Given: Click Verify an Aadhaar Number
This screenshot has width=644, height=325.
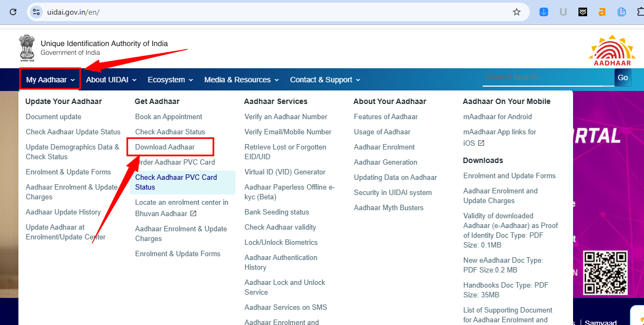Looking at the screenshot, I should 286,116.
